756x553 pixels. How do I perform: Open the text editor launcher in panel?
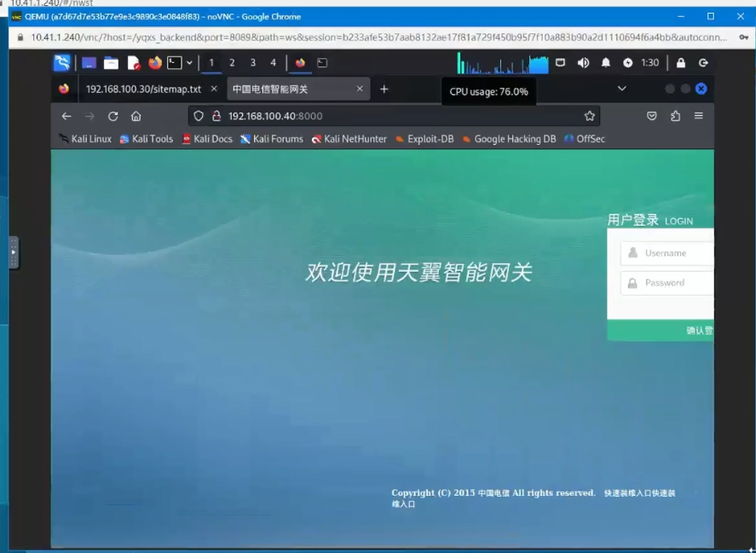pyautogui.click(x=133, y=63)
